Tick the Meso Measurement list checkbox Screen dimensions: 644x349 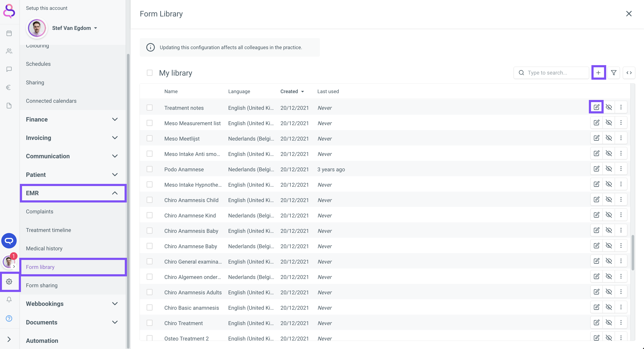pyautogui.click(x=150, y=123)
